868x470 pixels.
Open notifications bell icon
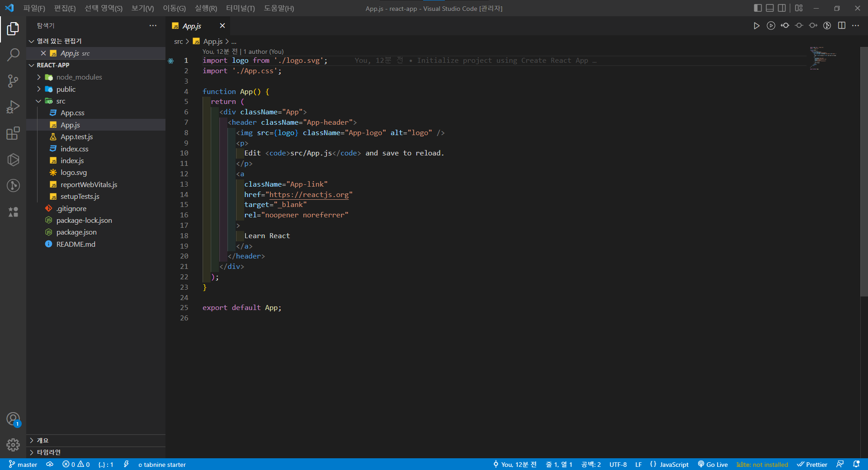tap(856, 465)
